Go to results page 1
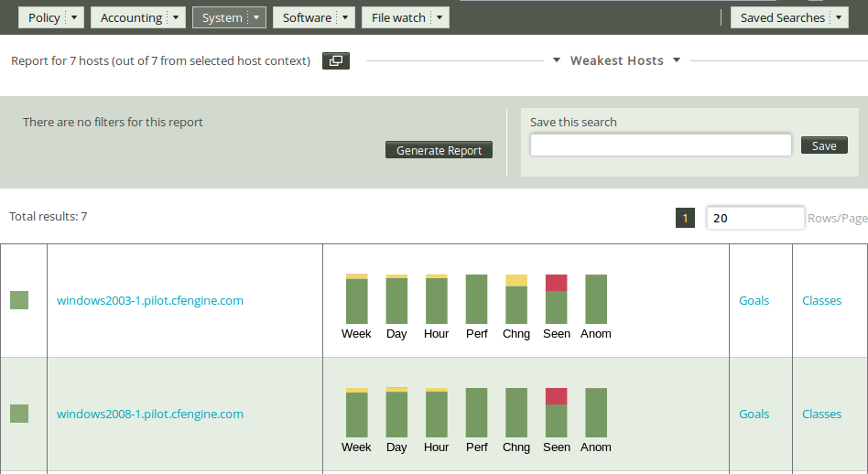Image resolution: width=868 pixels, height=474 pixels. (685, 218)
